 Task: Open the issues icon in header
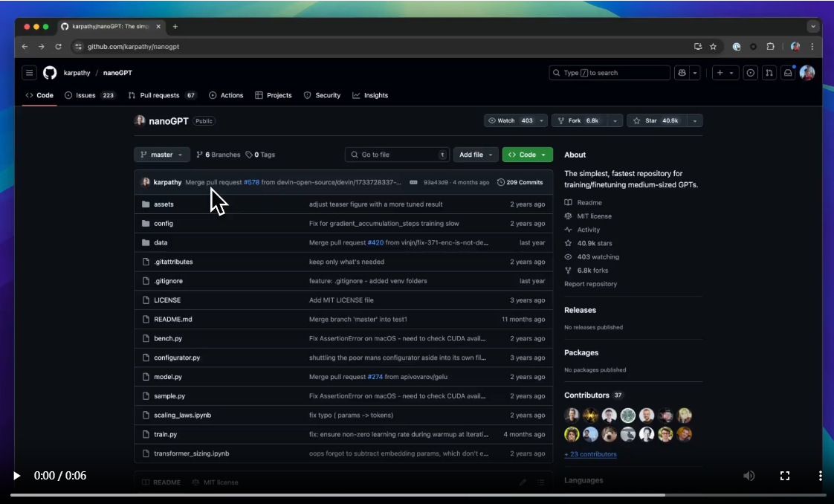click(751, 73)
